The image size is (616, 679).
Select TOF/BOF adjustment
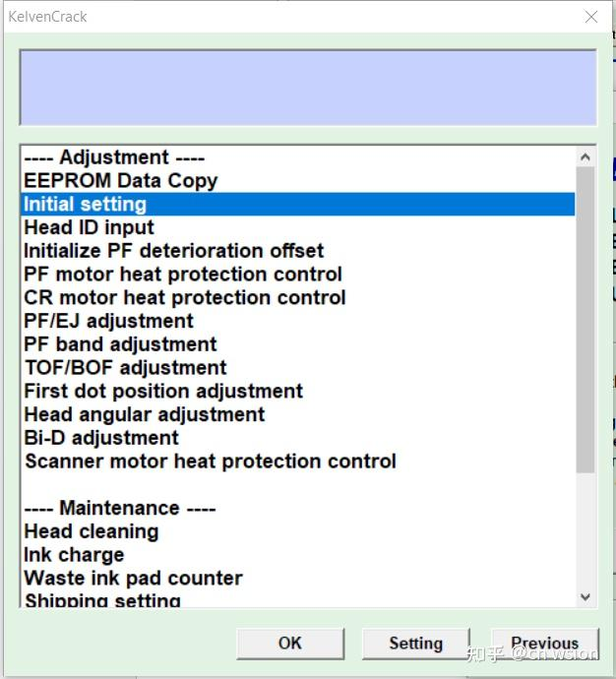(125, 368)
